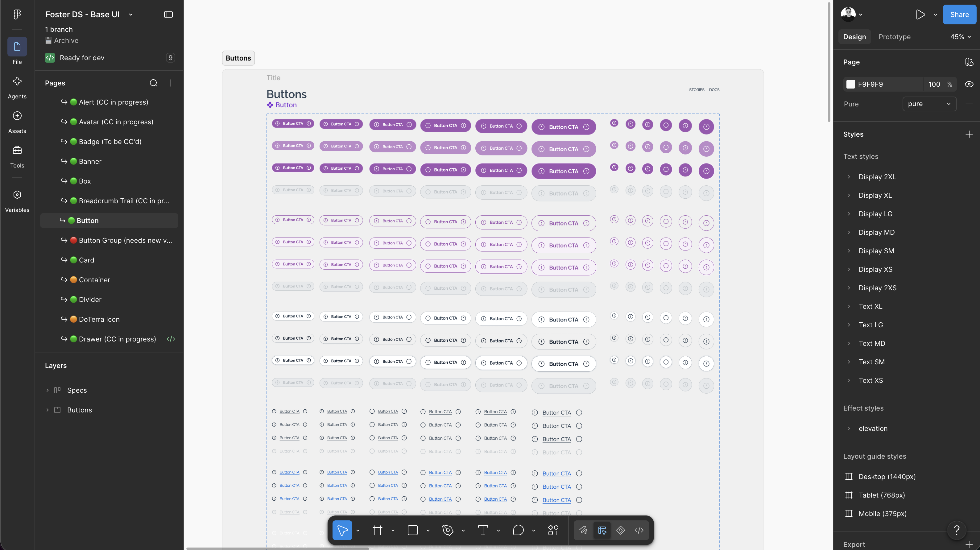Present prototype with play button
The width and height of the screenshot is (980, 550).
tap(920, 14)
